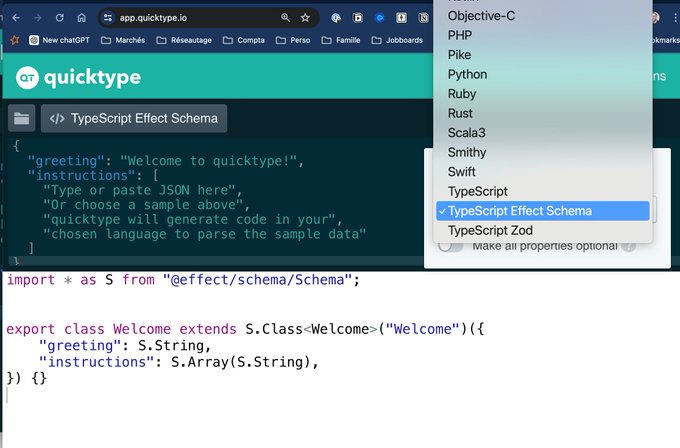Open the extension right of the address bar
The width and height of the screenshot is (680, 448).
pos(336,18)
